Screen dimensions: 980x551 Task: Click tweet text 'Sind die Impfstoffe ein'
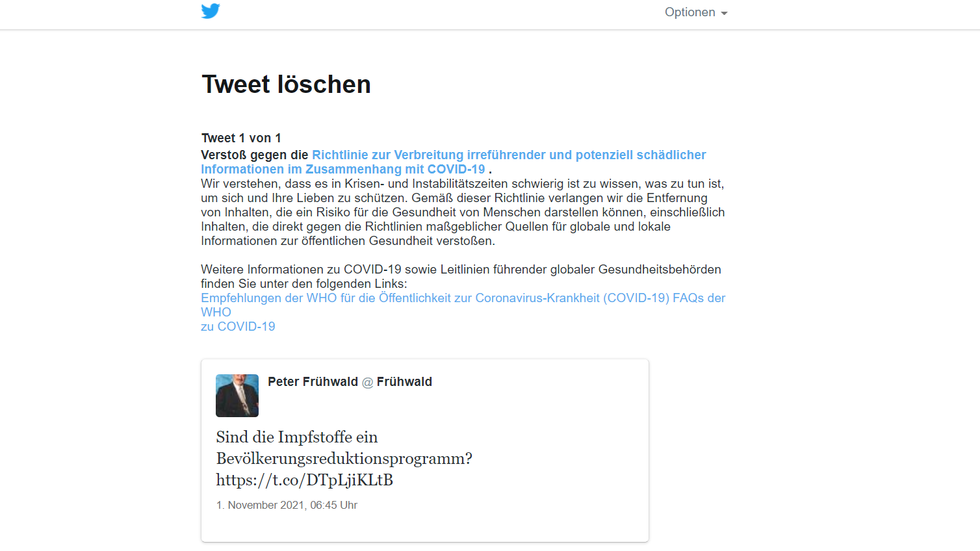pos(297,437)
